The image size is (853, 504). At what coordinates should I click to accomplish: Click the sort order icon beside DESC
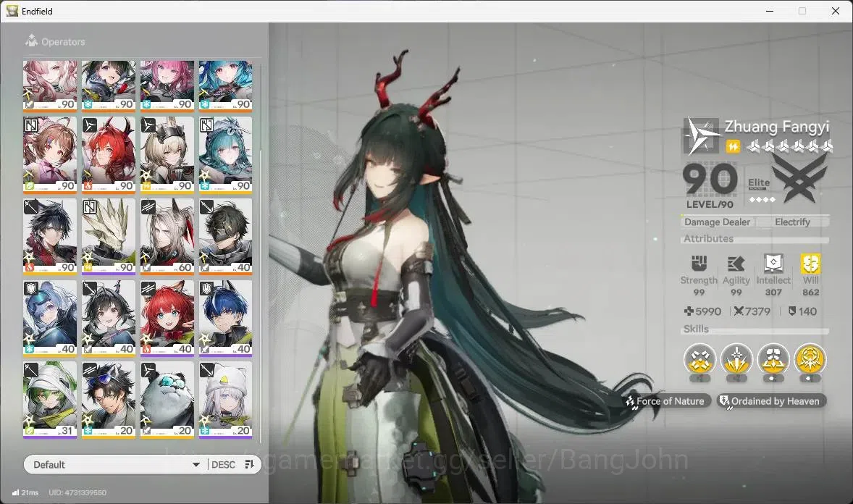pos(250,464)
